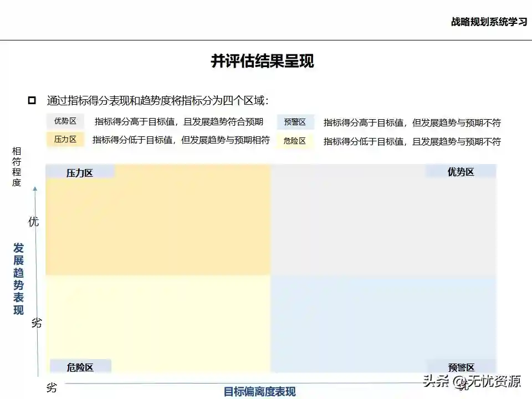This screenshot has height=399, width=532.
Task: Click the square bullet before the description line
Action: pyautogui.click(x=32, y=100)
